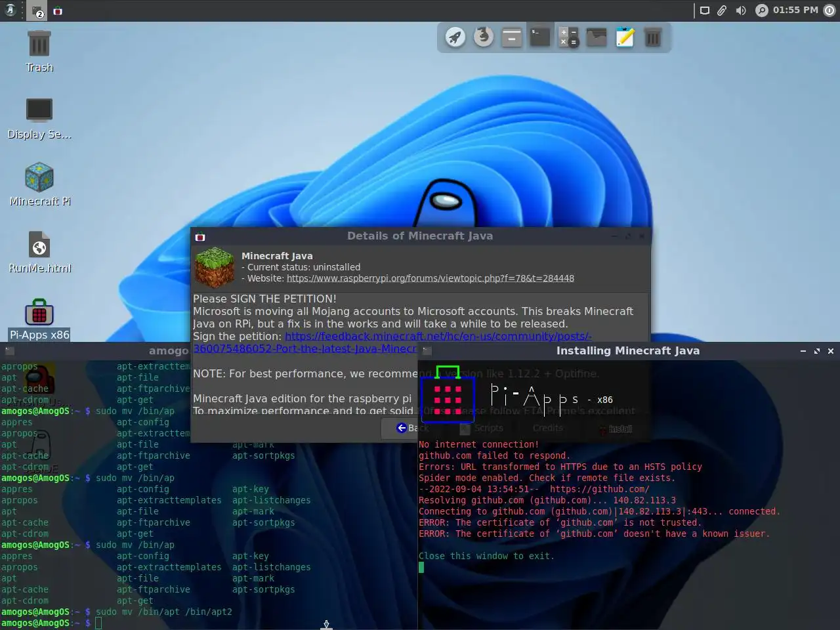Show the 01:55 PM clock calendar
The width and height of the screenshot is (840, 630).
tap(795, 10)
